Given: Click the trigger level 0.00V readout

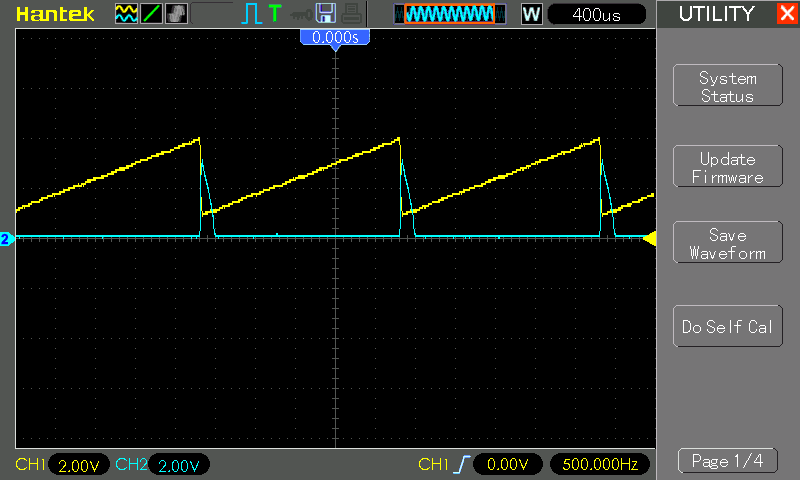Looking at the screenshot, I should [507, 464].
